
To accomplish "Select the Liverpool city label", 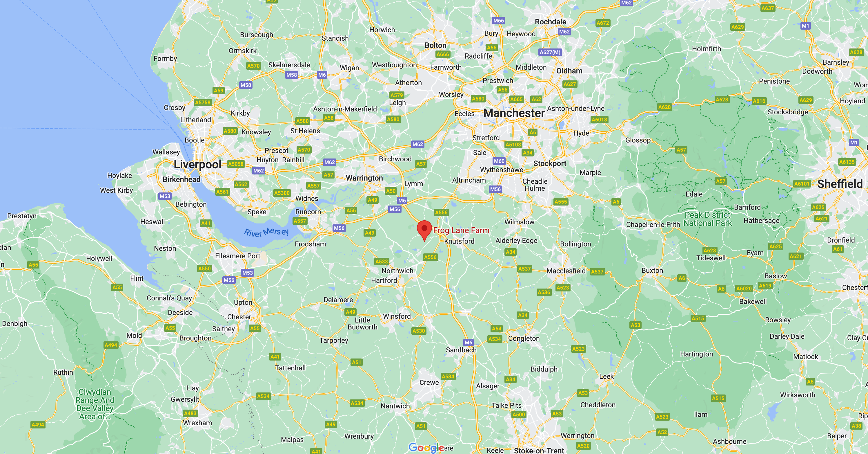I will click(x=197, y=164).
